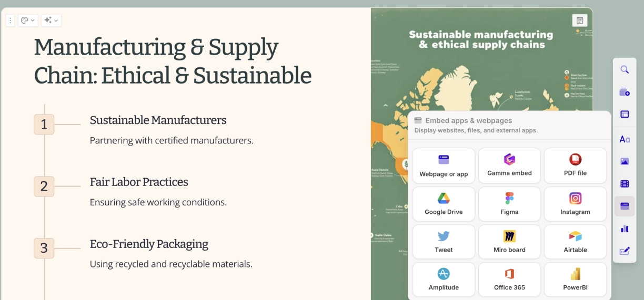Select the Google Drive embed option
Viewport: 644px width, 300px height.
[444, 204]
